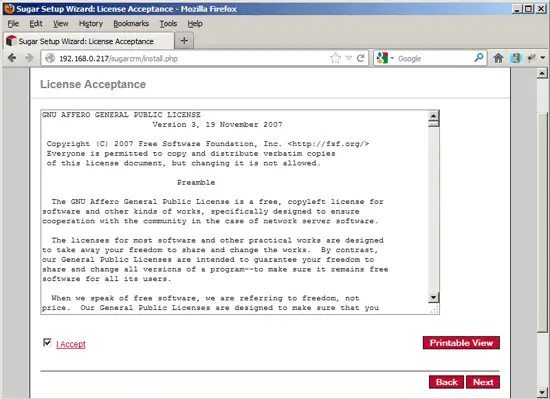The width and height of the screenshot is (550, 399).
Task: Click the 'Preamble' heading in license text
Action: pos(196,182)
